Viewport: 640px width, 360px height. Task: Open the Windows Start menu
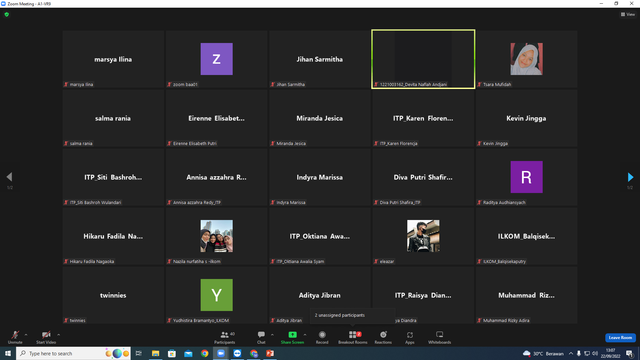pos(8,353)
